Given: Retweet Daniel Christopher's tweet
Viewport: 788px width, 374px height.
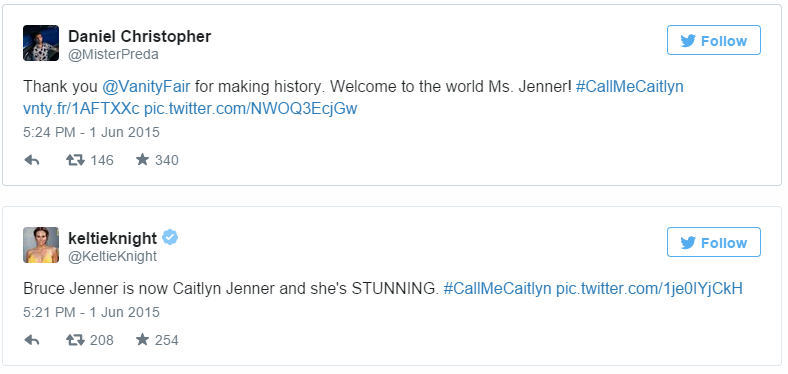Looking at the screenshot, I should (75, 160).
